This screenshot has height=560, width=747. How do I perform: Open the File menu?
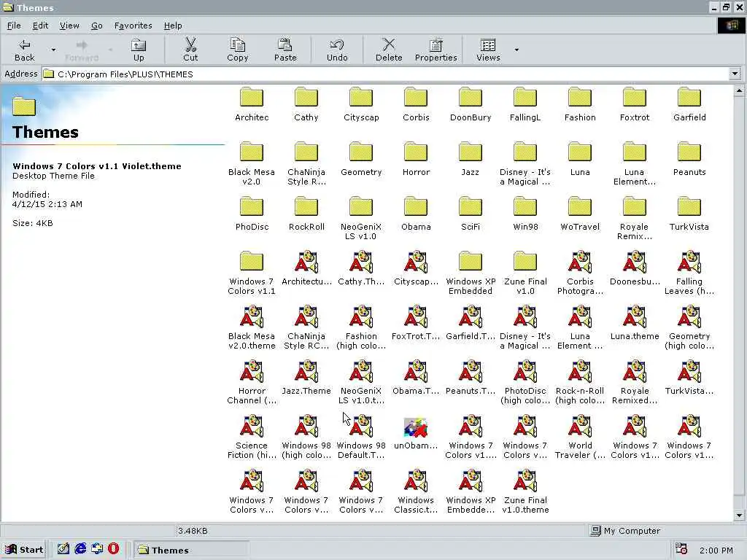coord(14,26)
